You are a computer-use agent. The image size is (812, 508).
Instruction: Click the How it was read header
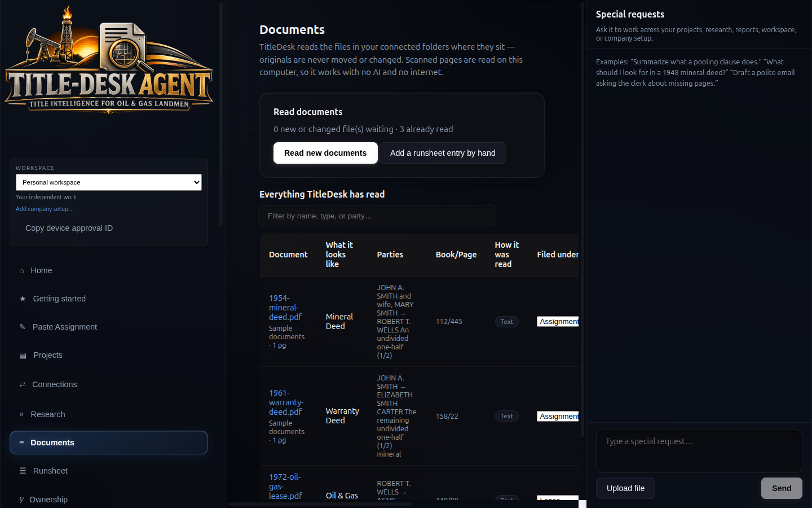pos(506,255)
